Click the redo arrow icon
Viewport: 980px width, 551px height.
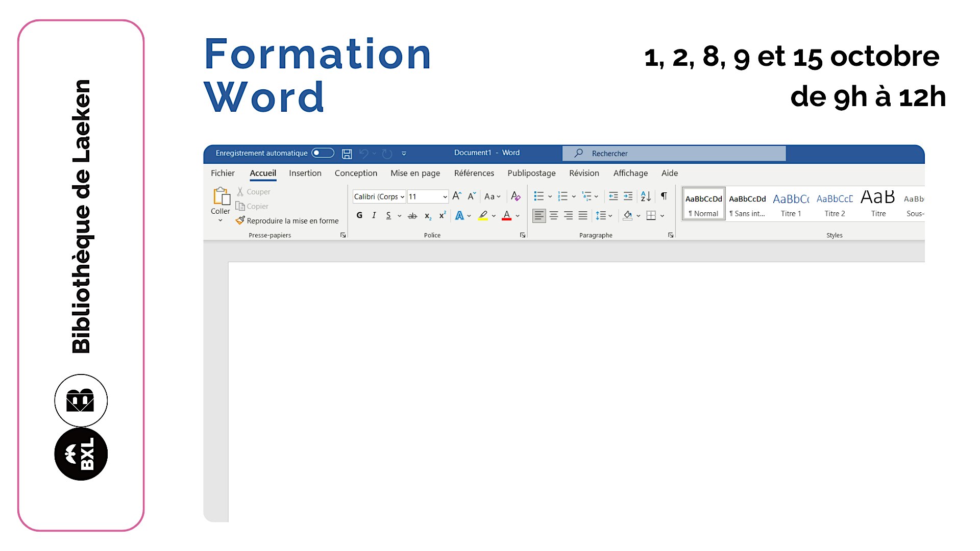387,154
